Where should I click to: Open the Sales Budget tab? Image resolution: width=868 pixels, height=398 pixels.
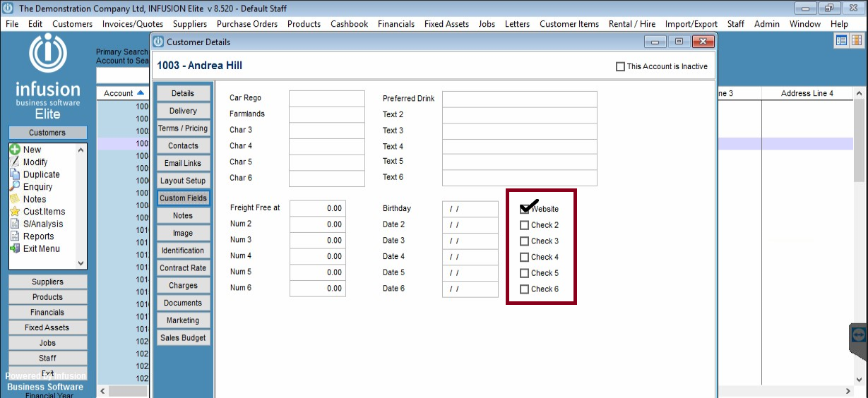click(x=183, y=338)
